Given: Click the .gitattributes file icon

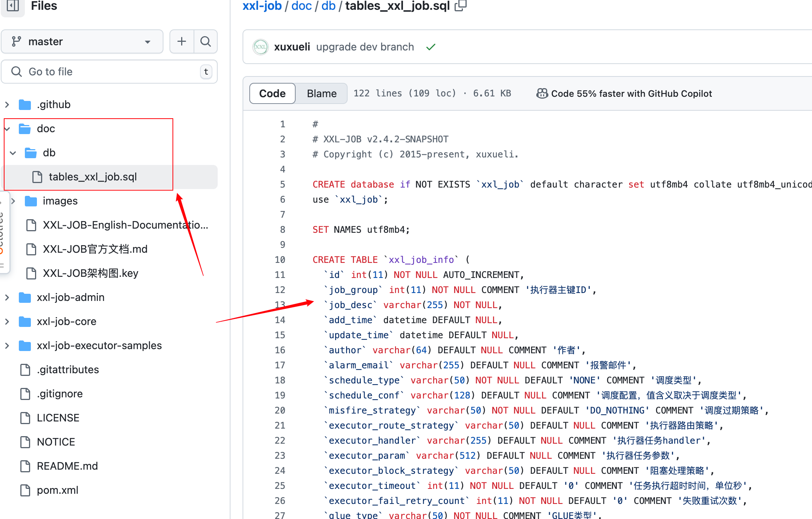Looking at the screenshot, I should (x=25, y=370).
